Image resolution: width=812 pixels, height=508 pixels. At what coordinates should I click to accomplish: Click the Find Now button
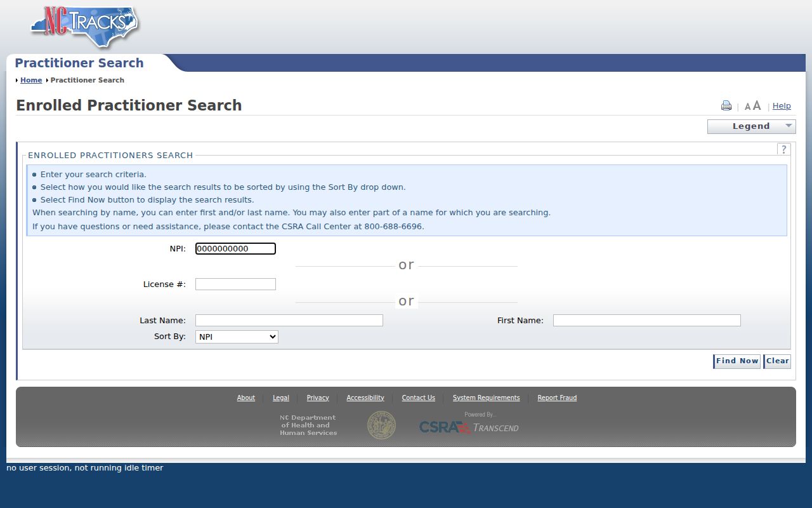737,361
